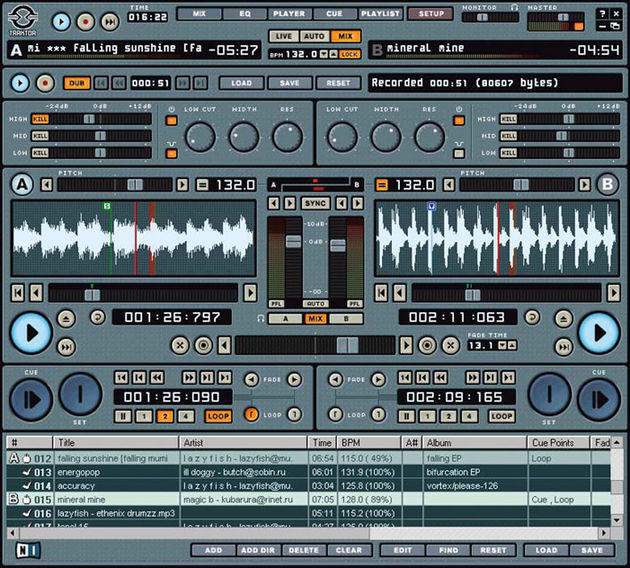Click the playlist DELETE button

tap(303, 550)
